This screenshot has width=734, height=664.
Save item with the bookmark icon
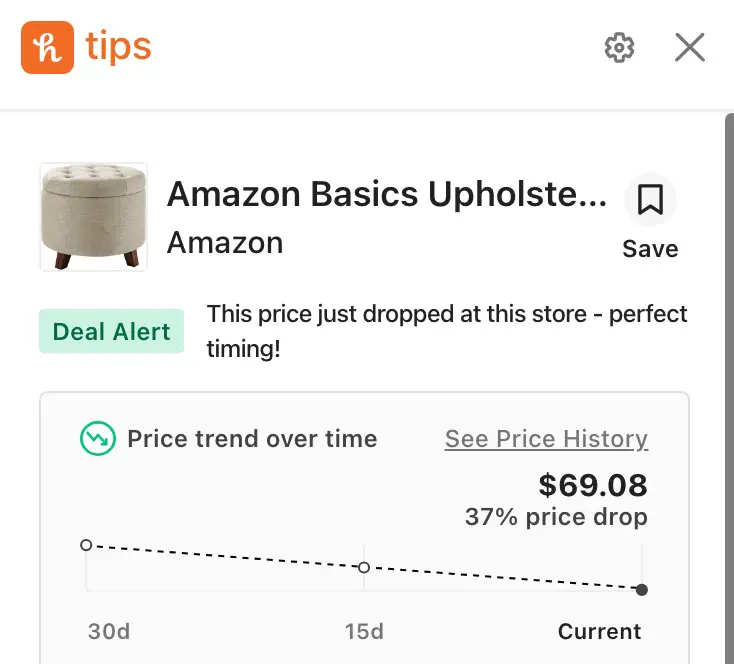[650, 199]
